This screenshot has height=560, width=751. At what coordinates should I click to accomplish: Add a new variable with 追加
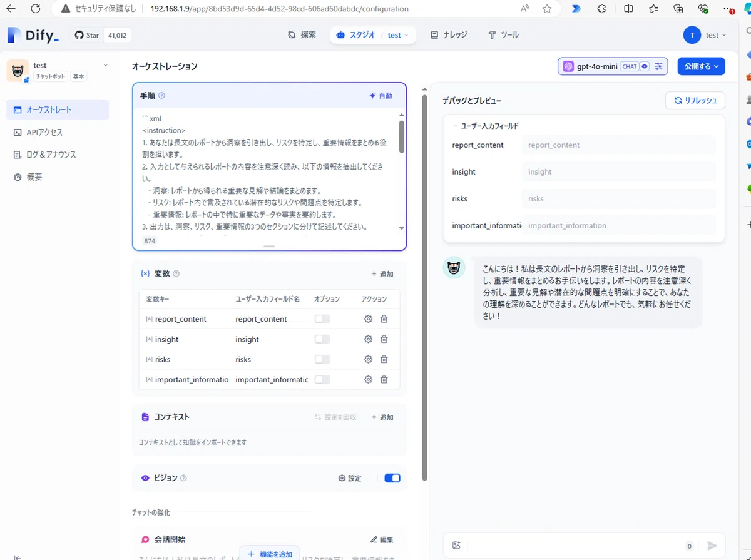[382, 274]
